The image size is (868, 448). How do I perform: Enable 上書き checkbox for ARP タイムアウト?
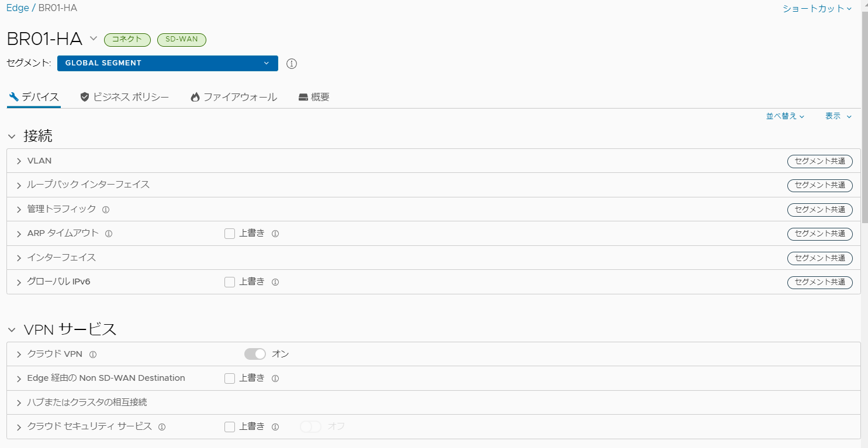(230, 234)
